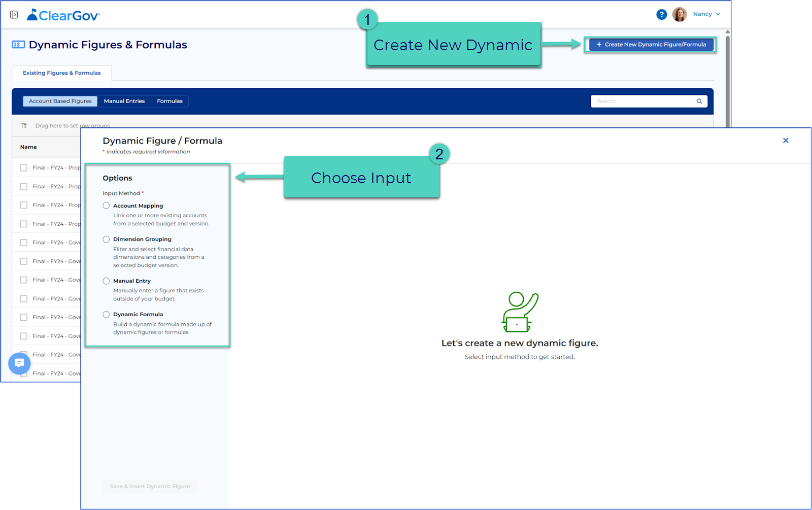Click into the Search input field
Image resolution: width=812 pixels, height=510 pixels.
[644, 101]
